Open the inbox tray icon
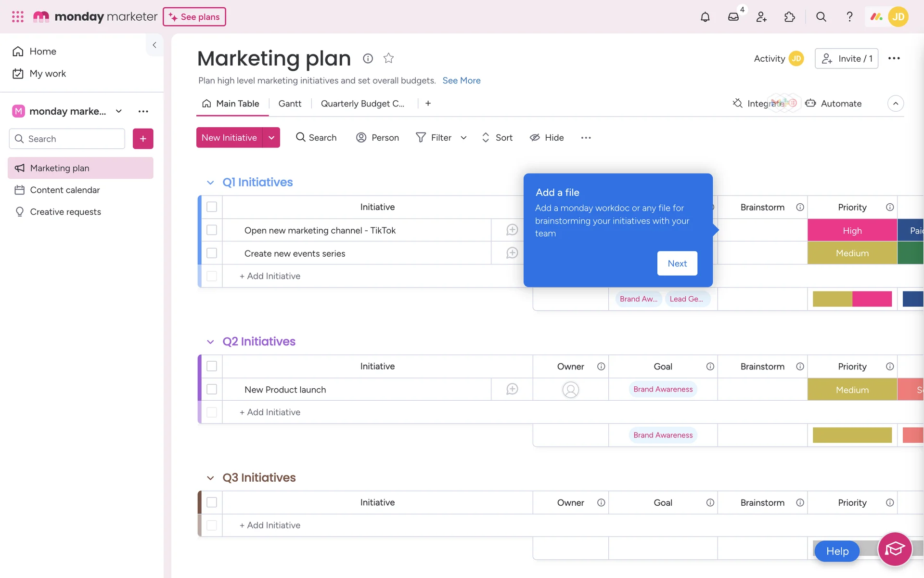This screenshot has height=578, width=924. tap(733, 17)
